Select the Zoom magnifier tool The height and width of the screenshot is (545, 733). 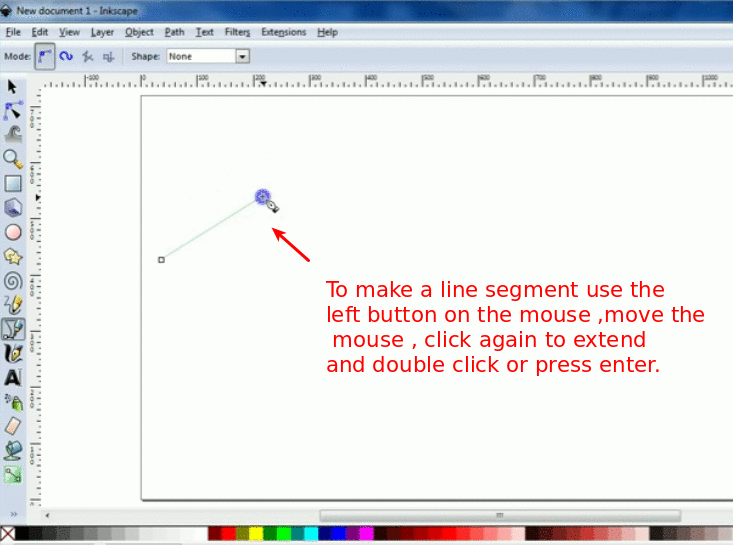(x=13, y=159)
